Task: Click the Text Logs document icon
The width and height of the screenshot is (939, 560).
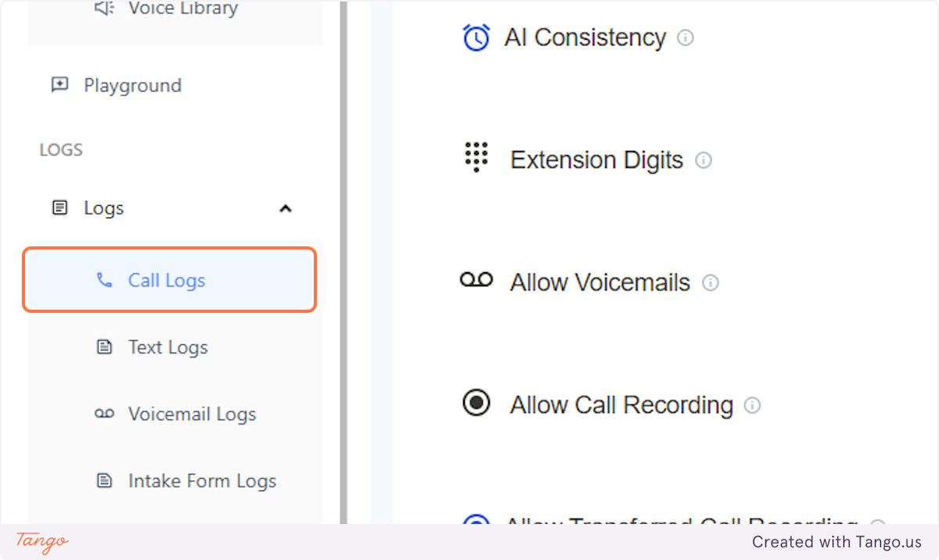Action: [104, 346]
